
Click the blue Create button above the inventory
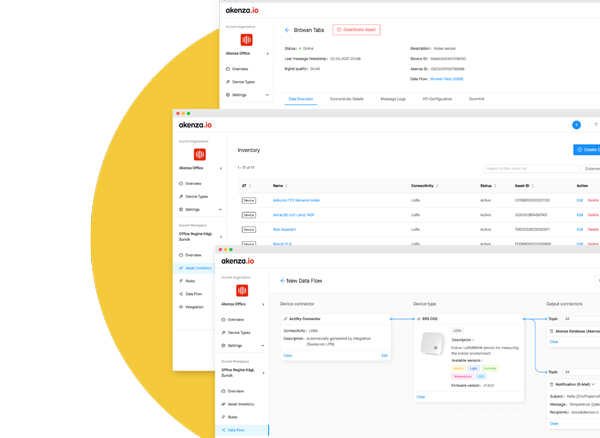(587, 150)
